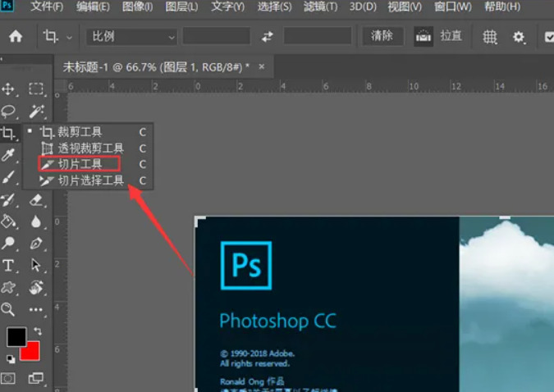Open the 视图(V) menu
This screenshot has height=392, width=554.
[405, 7]
